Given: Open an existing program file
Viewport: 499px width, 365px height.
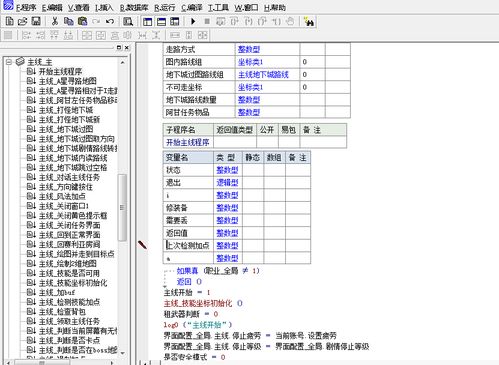Looking at the screenshot, I should coord(22,22).
